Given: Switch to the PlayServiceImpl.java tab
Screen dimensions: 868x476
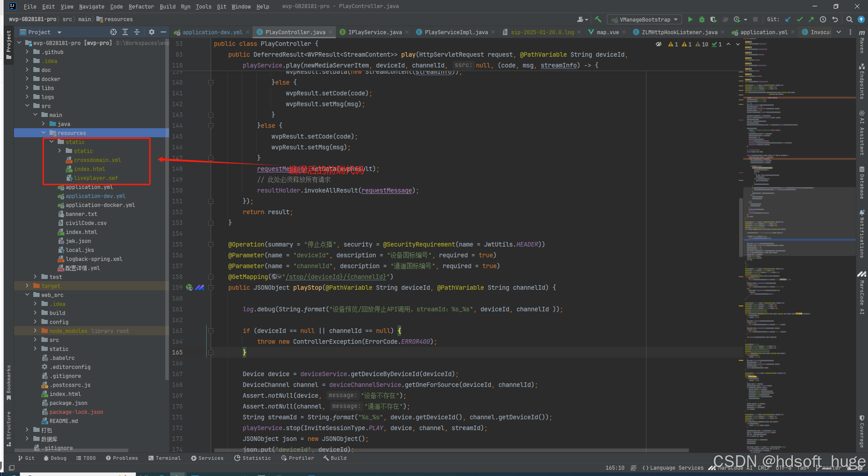Looking at the screenshot, I should (456, 32).
